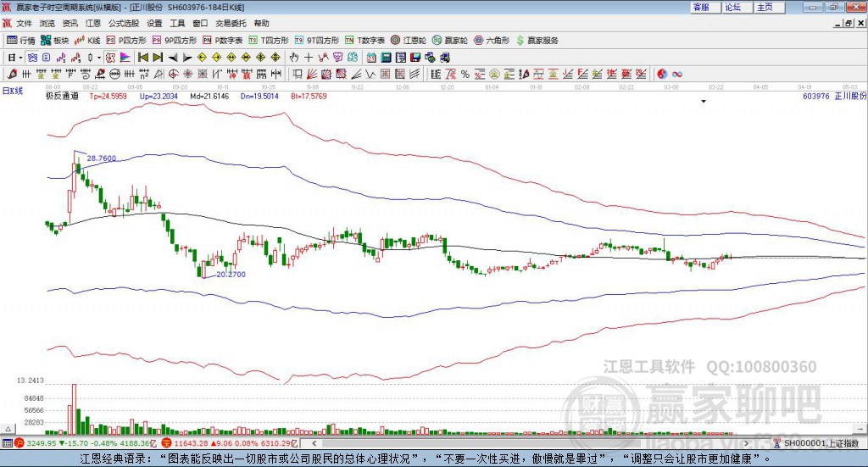
Task: Open the P四方形 square tool
Action: click(126, 41)
